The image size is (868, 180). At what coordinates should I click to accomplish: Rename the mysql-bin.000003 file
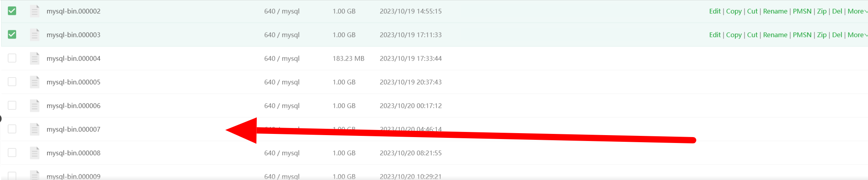point(775,35)
